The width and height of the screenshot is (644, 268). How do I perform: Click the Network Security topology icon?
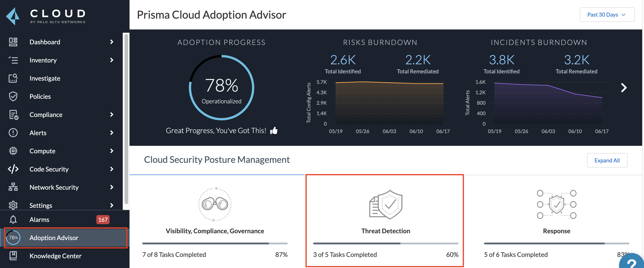[x=13, y=187]
